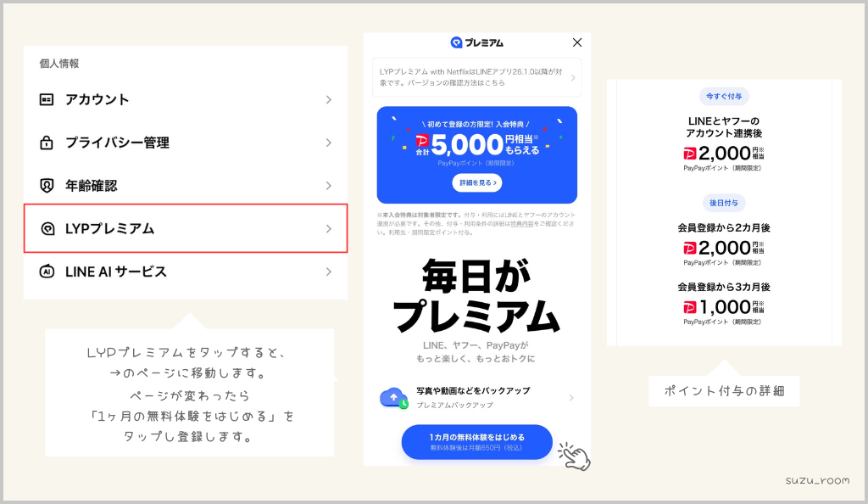Expand the アカウント row chevron
Screen dimensions: 868x504
click(x=329, y=99)
